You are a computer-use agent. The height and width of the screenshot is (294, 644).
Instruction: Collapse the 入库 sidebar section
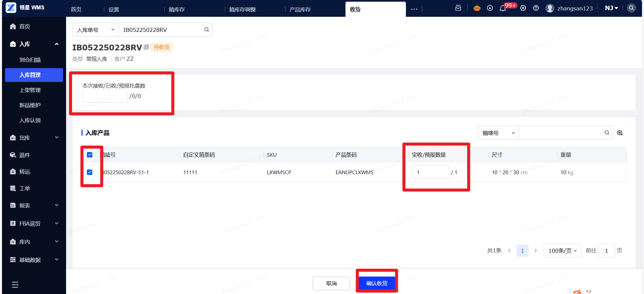click(x=56, y=44)
